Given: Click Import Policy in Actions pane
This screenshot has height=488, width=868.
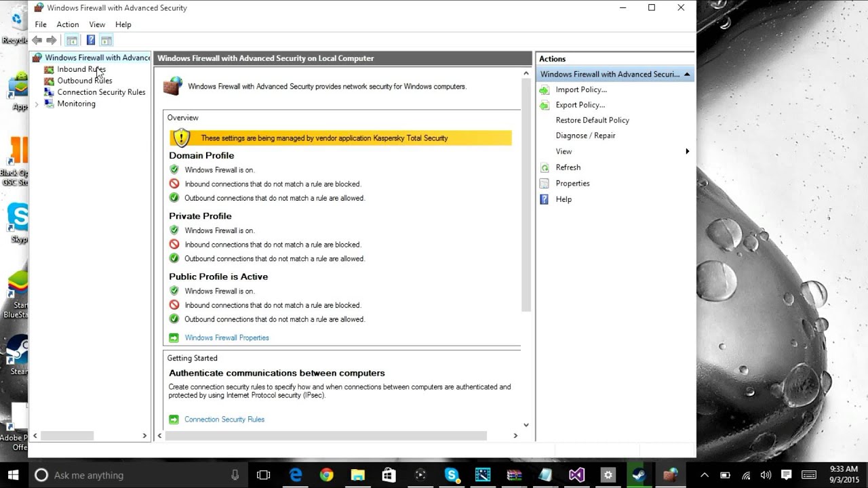Looking at the screenshot, I should tap(580, 89).
